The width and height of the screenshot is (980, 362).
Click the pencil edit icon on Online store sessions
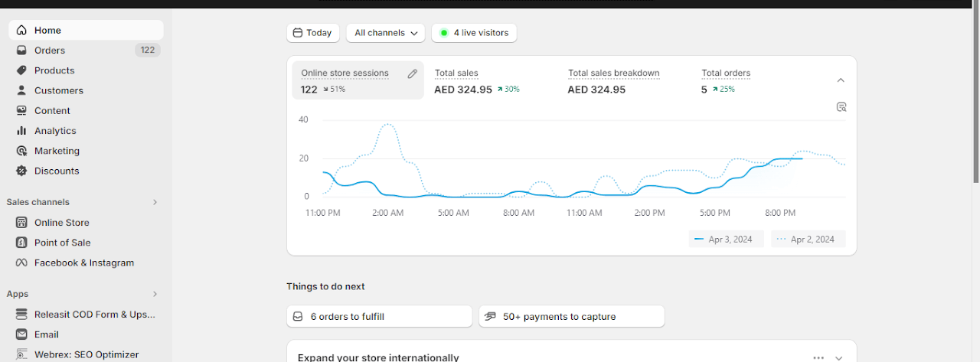[x=412, y=74]
